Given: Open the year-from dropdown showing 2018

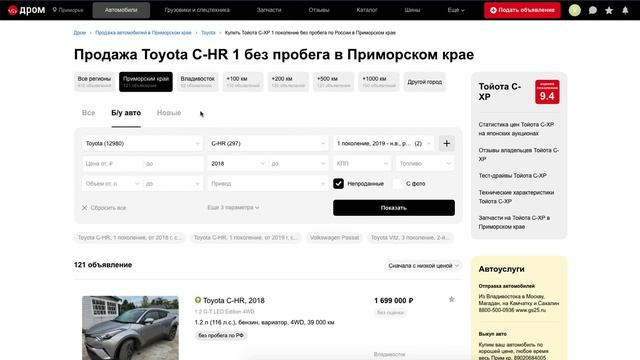Looking at the screenshot, I should click(x=238, y=164).
